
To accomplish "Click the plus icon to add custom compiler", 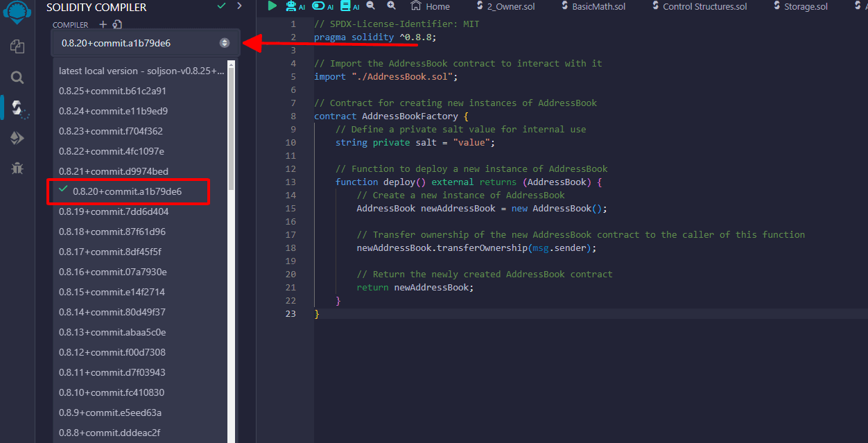I will coord(103,24).
